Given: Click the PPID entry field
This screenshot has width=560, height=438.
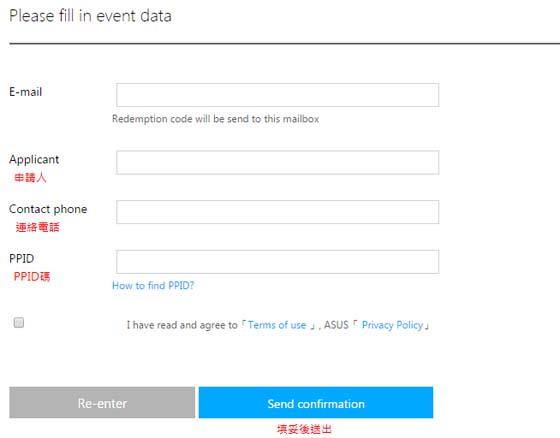Looking at the screenshot, I should 278,262.
